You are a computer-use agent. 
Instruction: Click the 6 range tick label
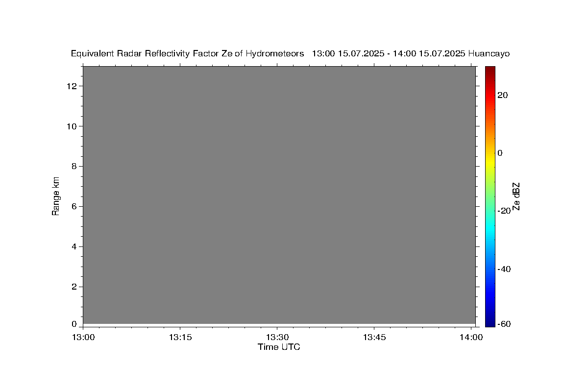75,207
